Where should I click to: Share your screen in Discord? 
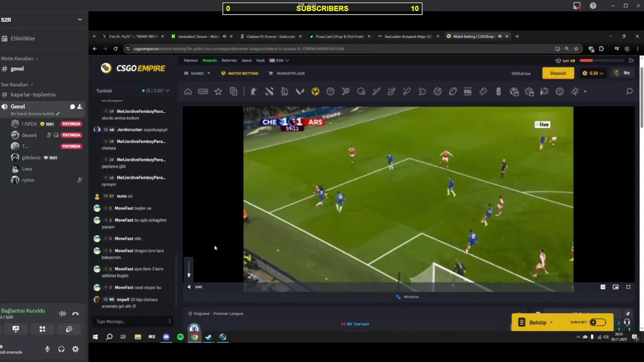point(16,329)
